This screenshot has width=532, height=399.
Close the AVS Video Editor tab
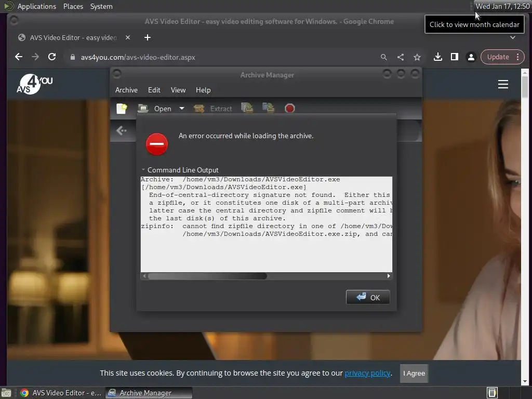pyautogui.click(x=128, y=37)
